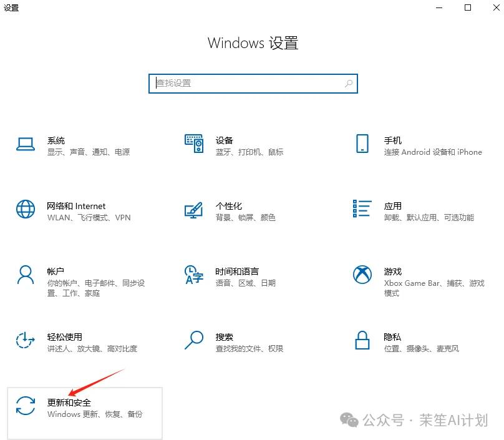
Task: Click text 你的帐户、电子邮件、同步设置
Action: pos(96,288)
